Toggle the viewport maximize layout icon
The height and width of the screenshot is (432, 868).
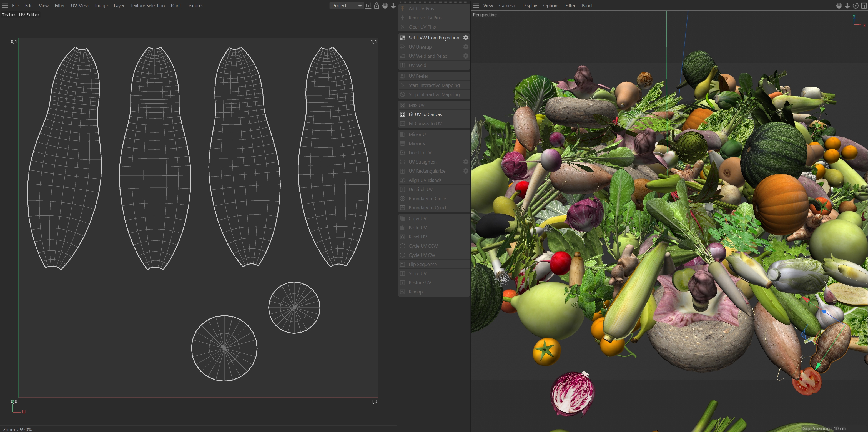point(864,6)
